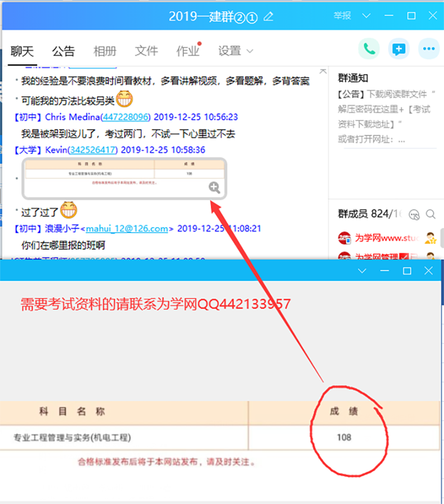The height and width of the screenshot is (504, 444).
Task: Expand the 设置 tab dropdown arrow
Action: pyautogui.click(x=250, y=51)
